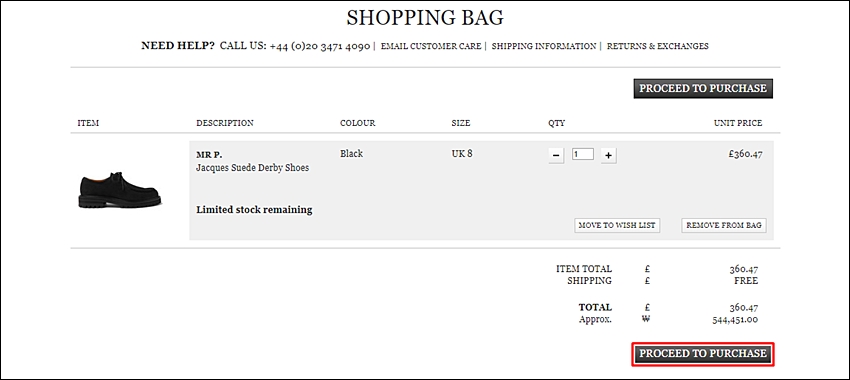Open the Returns & Exchanges link

(658, 47)
